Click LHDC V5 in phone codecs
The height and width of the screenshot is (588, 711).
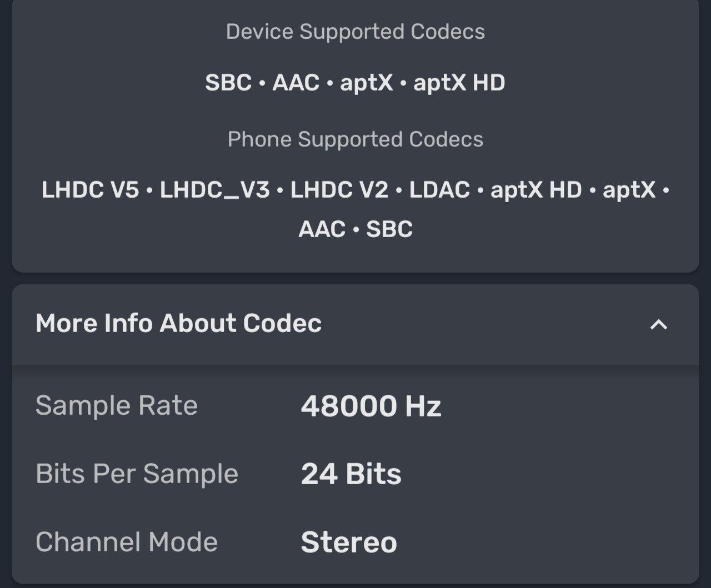[90, 190]
